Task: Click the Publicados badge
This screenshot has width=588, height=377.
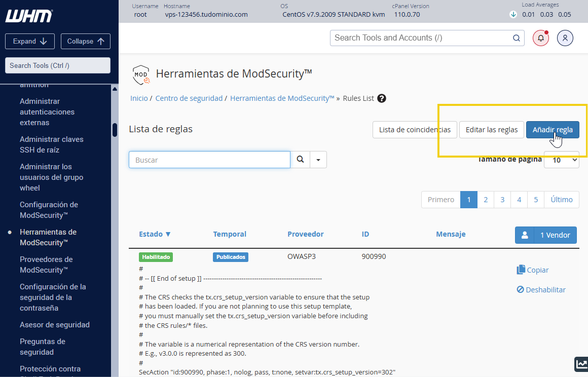Action: (x=231, y=257)
